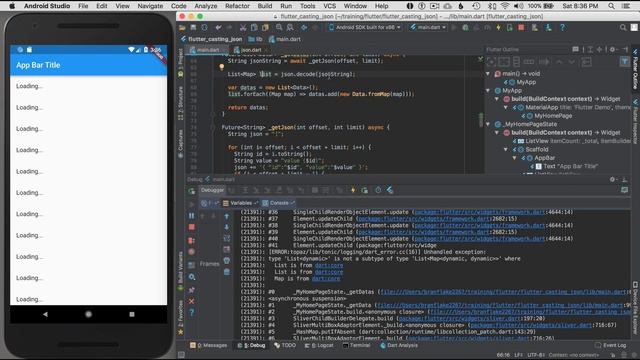640x360 pixels.
Task: Click the Flutter logo icon in Debug toolbar
Action: click(390, 190)
